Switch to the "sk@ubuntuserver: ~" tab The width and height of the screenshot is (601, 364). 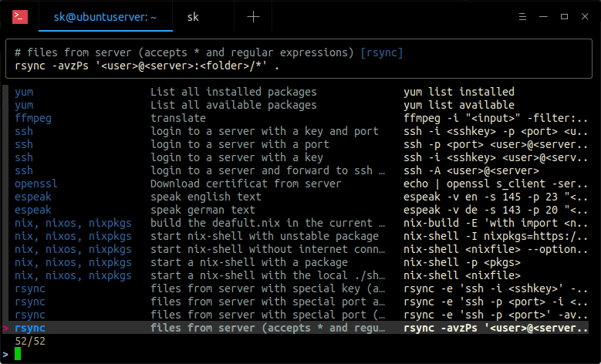click(96, 16)
